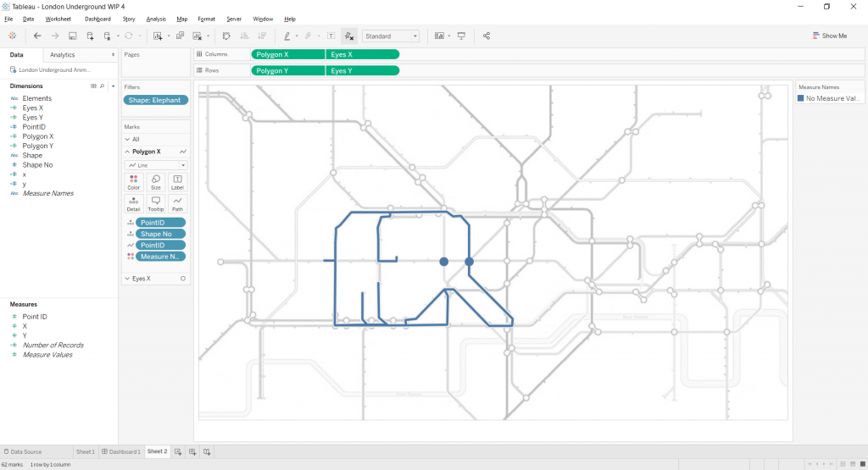Click the Duplicate sheet toolbar icon

coord(180,36)
